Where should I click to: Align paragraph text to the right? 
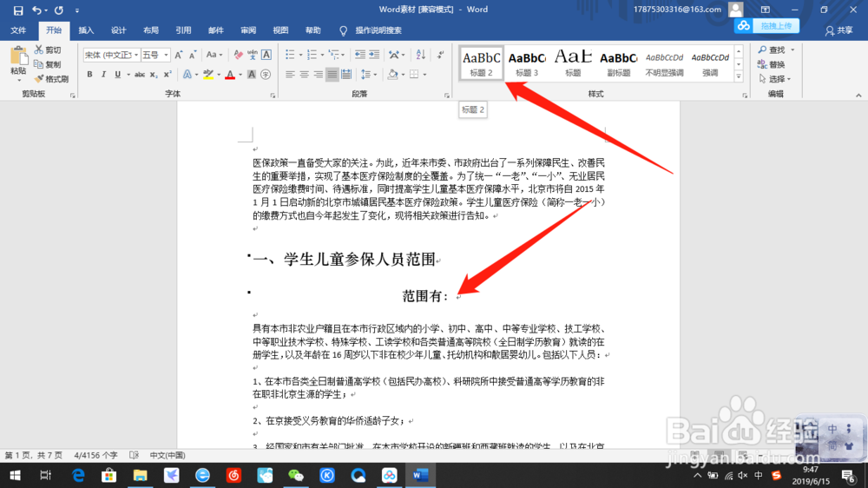tap(318, 74)
